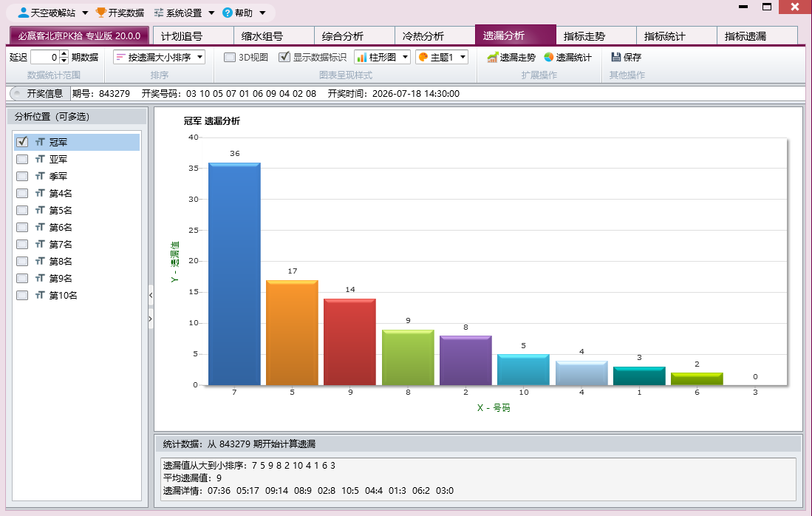The height and width of the screenshot is (516, 812).
Task: Open the 按遗漏大小排序 sort dropdown
Action: coord(160,57)
